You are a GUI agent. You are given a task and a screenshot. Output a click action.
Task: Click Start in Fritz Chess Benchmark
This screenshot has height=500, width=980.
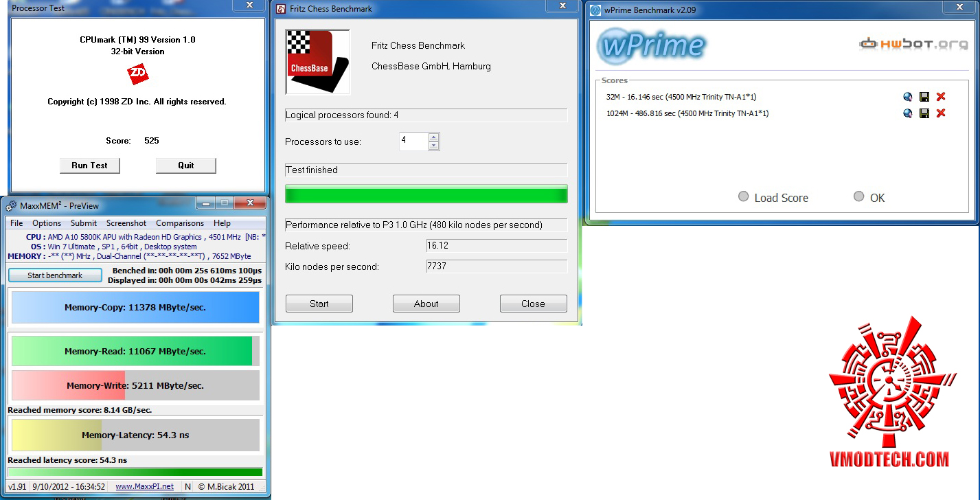click(319, 304)
